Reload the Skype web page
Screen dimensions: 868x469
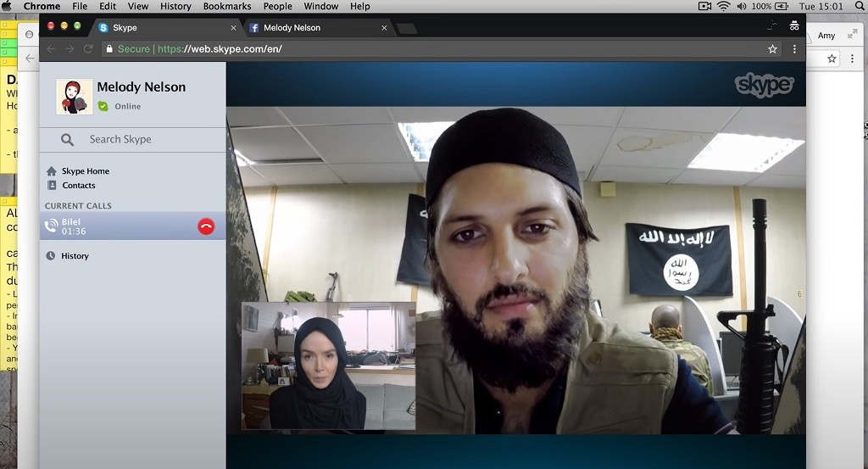click(88, 49)
